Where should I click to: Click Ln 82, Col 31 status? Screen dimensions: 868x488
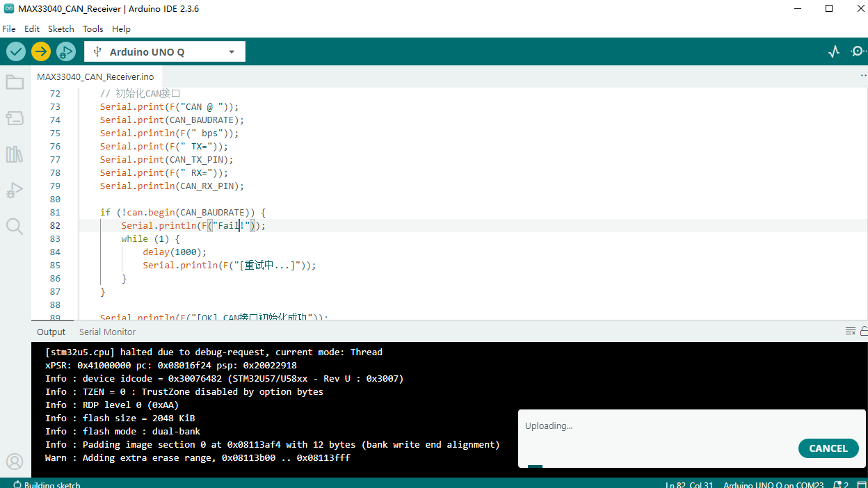click(x=689, y=485)
